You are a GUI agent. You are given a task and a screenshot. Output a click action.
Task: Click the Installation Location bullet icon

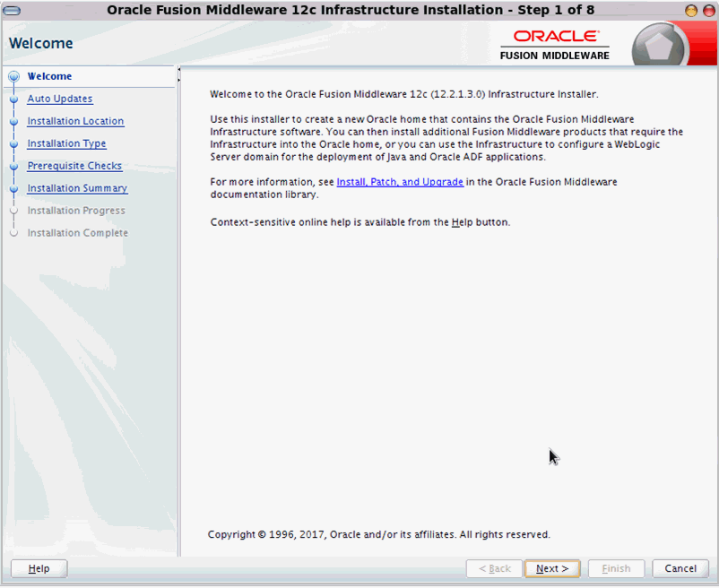[14, 121]
